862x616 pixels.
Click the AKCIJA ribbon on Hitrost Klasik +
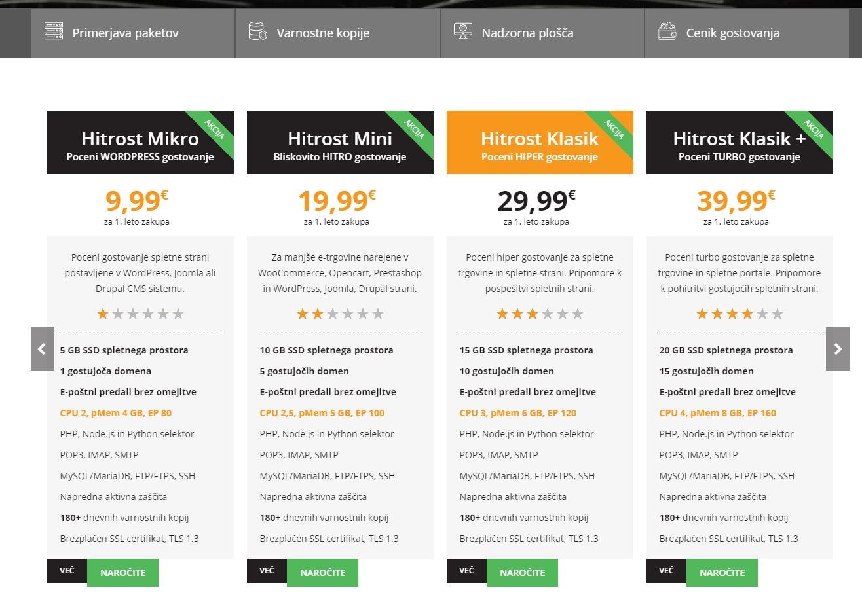click(x=813, y=130)
